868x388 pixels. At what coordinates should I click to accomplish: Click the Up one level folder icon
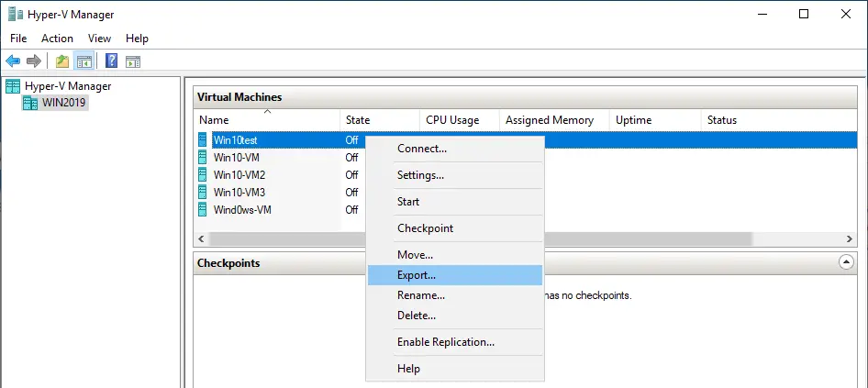(x=62, y=61)
